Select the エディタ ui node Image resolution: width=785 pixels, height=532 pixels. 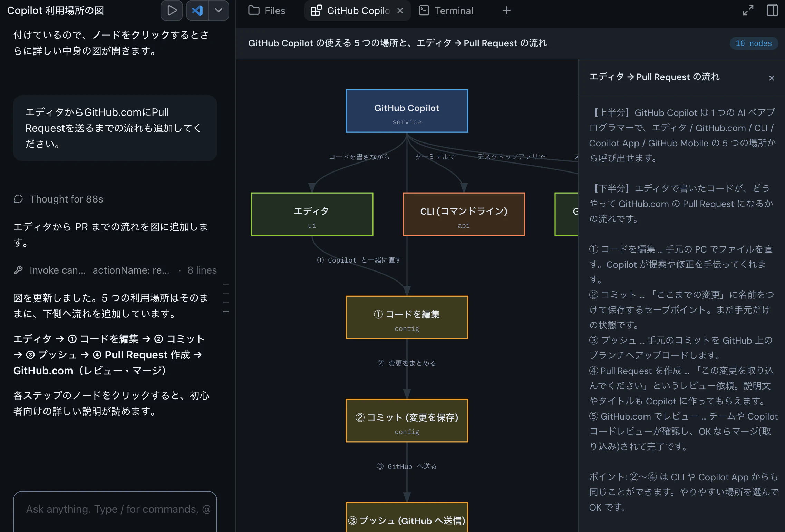pyautogui.click(x=312, y=214)
